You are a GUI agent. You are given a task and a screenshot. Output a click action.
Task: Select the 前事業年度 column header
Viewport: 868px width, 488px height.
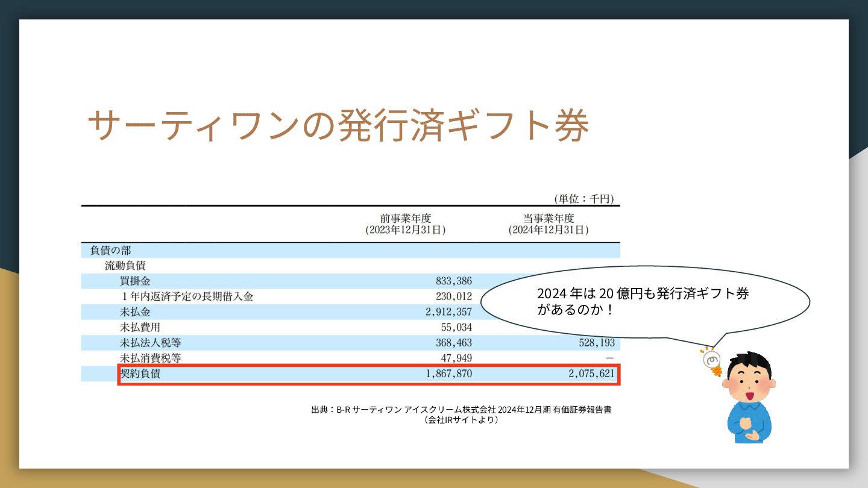(405, 218)
